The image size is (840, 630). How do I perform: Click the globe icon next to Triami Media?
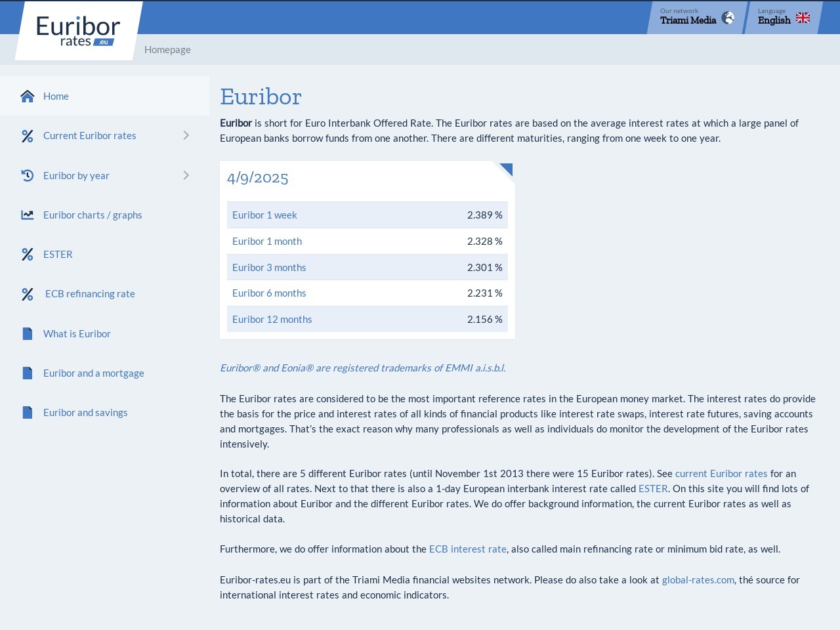point(728,18)
